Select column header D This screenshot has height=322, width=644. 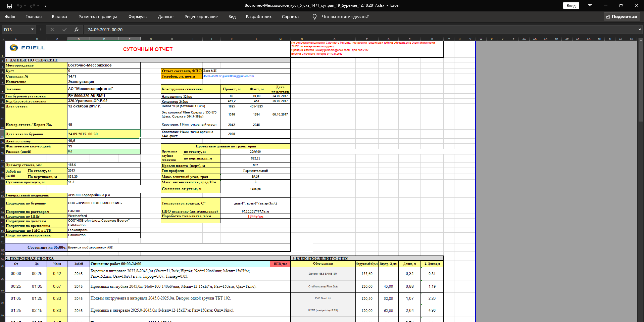click(79, 39)
